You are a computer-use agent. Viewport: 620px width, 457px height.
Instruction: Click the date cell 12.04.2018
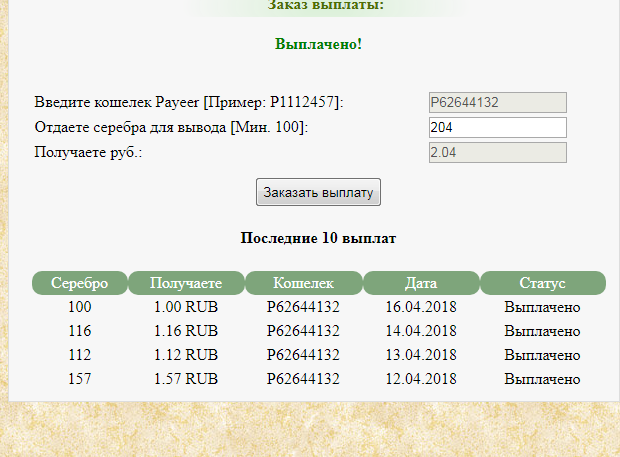(421, 378)
